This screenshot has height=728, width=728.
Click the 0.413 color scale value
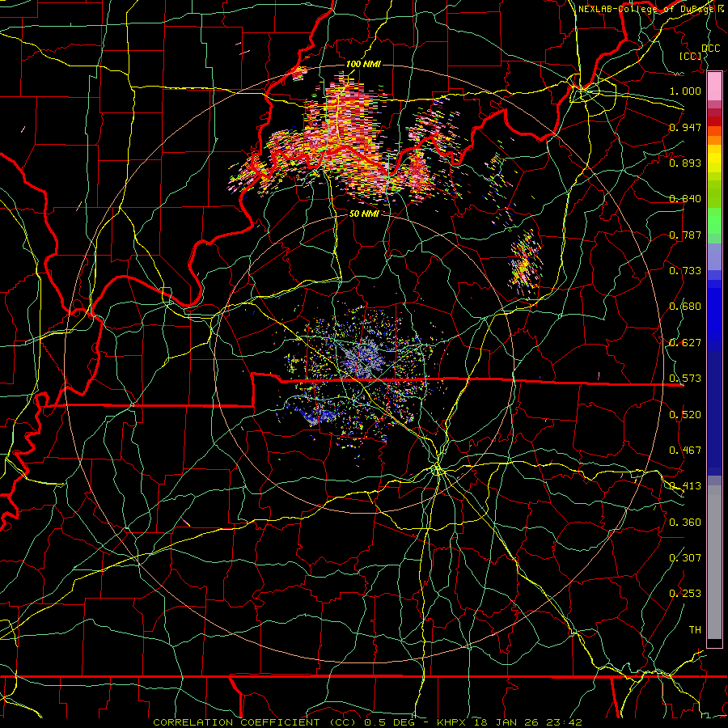tap(685, 486)
